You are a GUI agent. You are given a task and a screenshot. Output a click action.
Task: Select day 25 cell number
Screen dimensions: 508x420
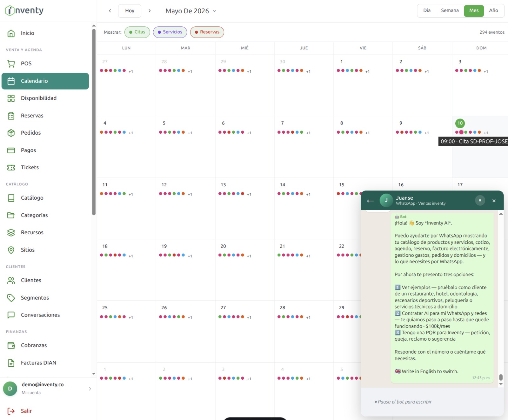(105, 308)
